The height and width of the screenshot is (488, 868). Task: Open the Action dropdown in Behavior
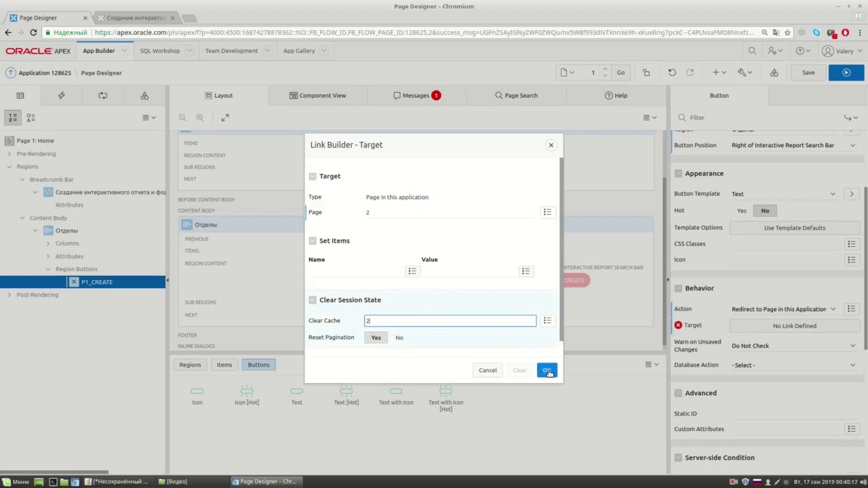coord(784,309)
